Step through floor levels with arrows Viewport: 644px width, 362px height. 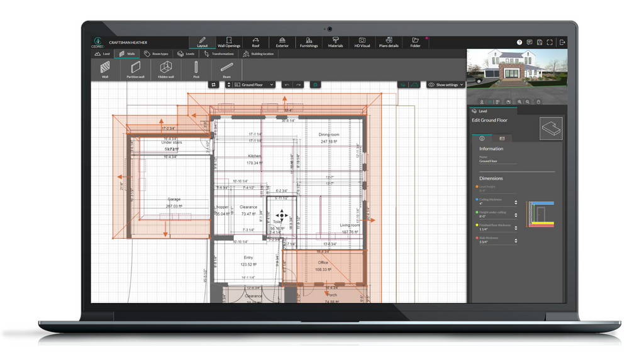[x=229, y=85]
